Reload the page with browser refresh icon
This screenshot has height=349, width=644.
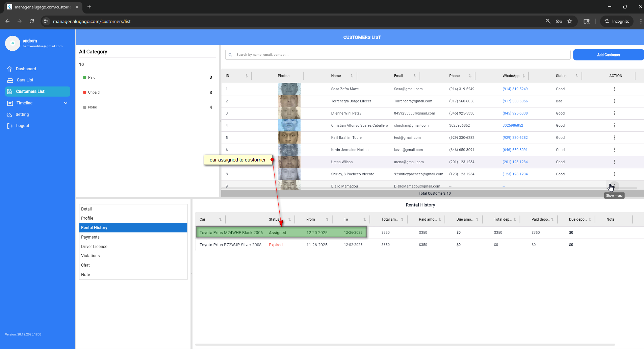pos(32,21)
